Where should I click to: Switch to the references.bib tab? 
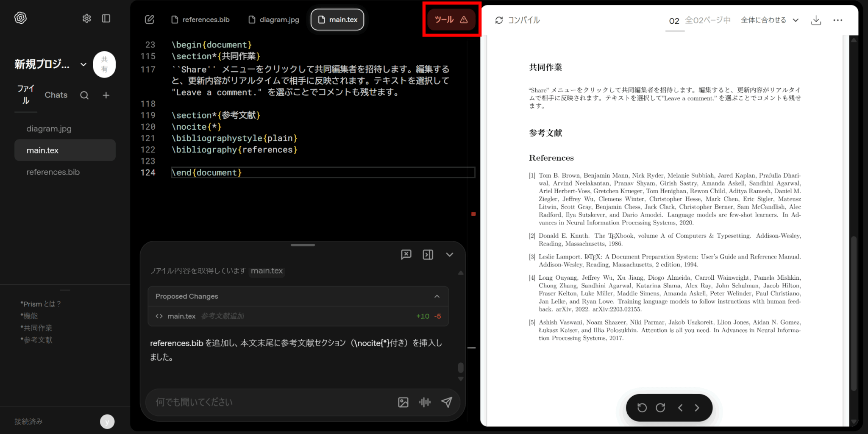[x=200, y=19]
